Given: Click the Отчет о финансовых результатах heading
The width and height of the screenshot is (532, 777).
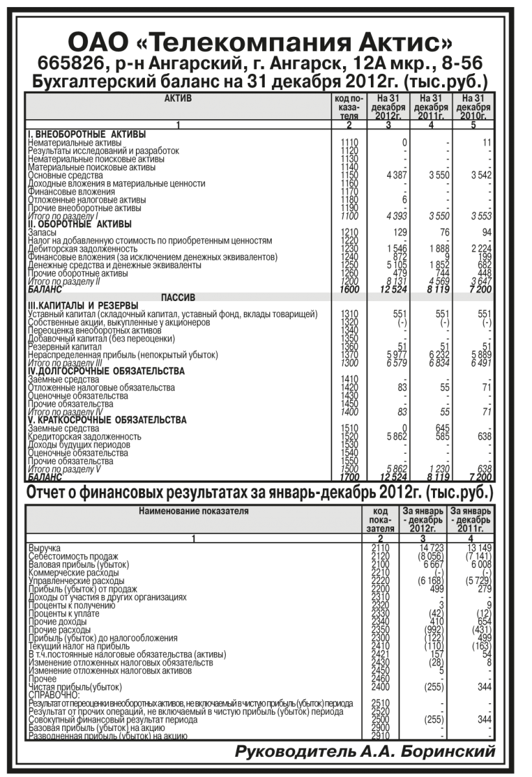Looking at the screenshot, I should point(260,493).
